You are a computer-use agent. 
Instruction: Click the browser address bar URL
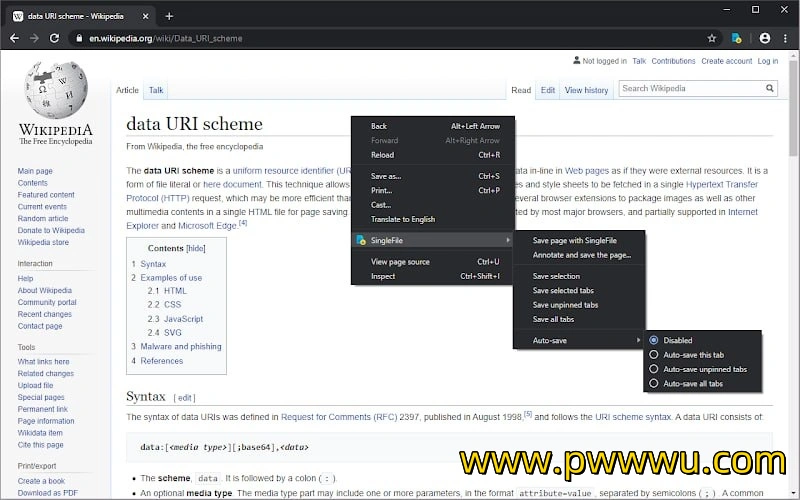166,38
